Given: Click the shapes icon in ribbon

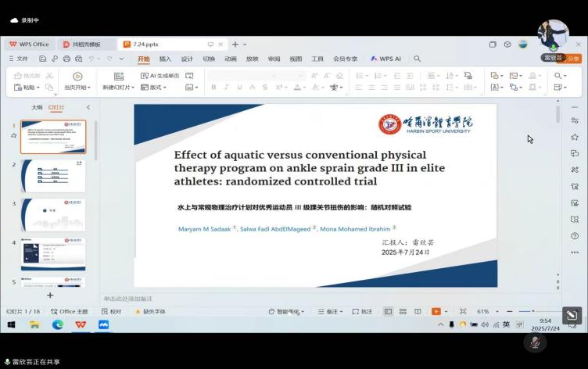Looking at the screenshot, I should click(x=495, y=76).
